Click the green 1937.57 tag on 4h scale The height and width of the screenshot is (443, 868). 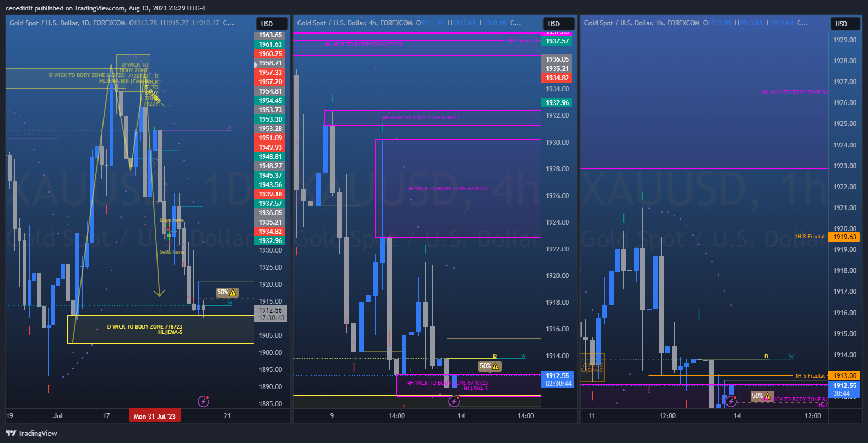[557, 41]
